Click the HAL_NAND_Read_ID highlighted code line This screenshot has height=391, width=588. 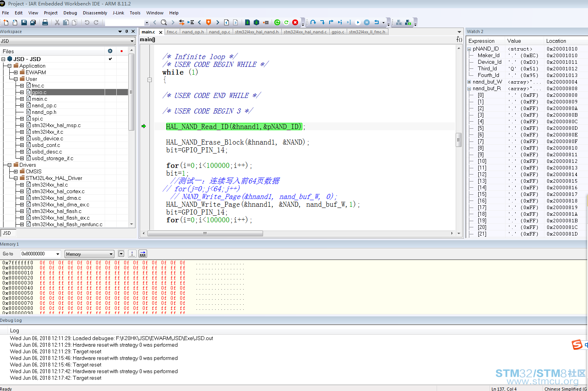click(234, 127)
